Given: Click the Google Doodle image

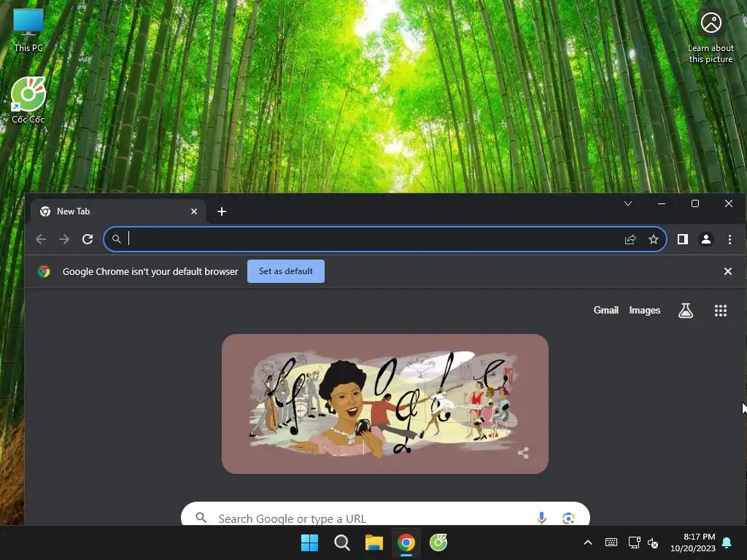Looking at the screenshot, I should click(x=385, y=404).
